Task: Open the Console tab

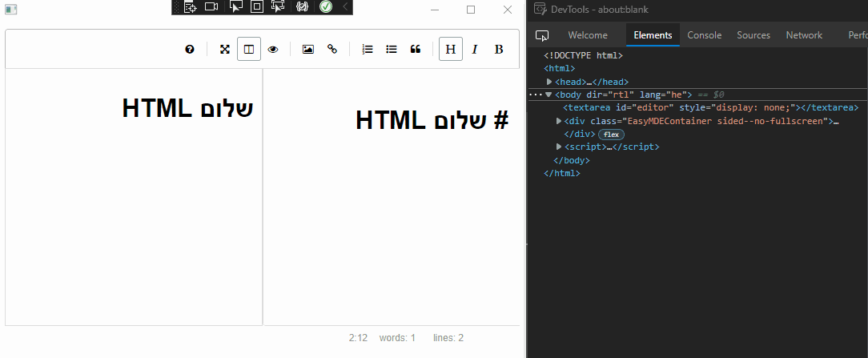Action: point(704,35)
